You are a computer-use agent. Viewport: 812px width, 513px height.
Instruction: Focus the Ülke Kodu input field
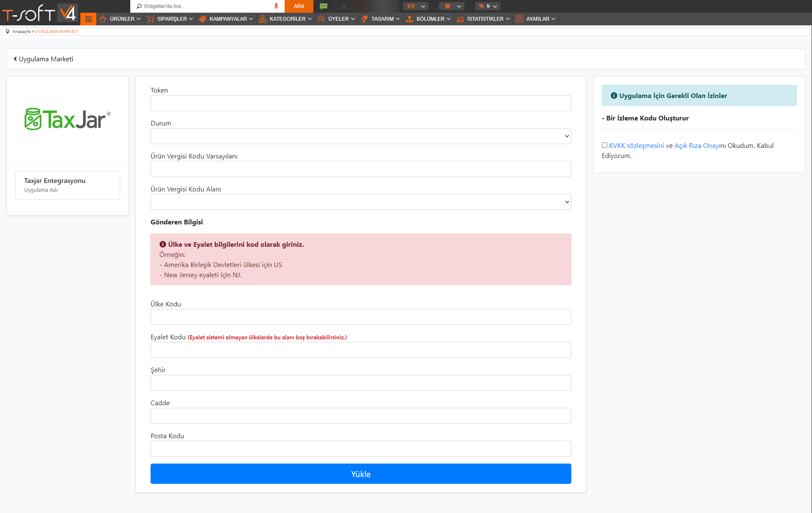click(361, 317)
